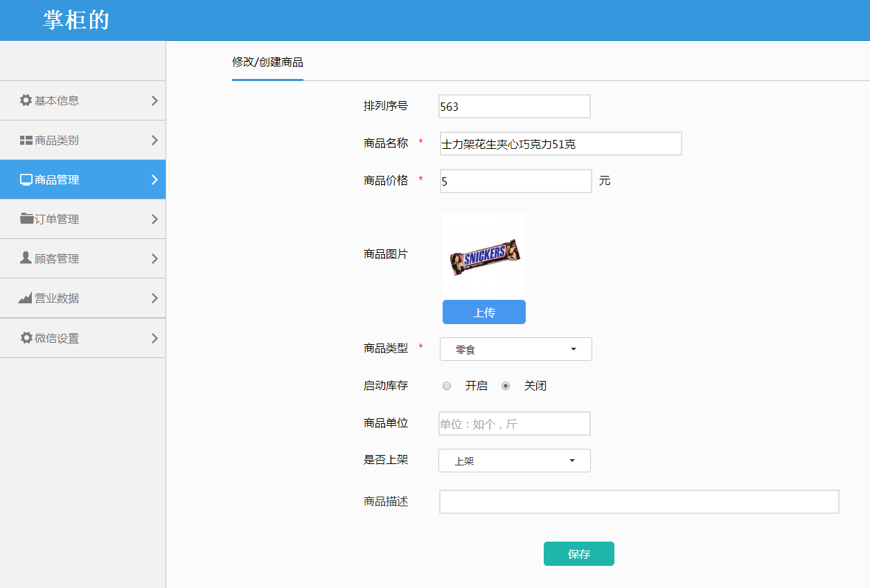This screenshot has height=588, width=870.
Task: Expand the 基本信息 chevron arrow
Action: tap(154, 100)
